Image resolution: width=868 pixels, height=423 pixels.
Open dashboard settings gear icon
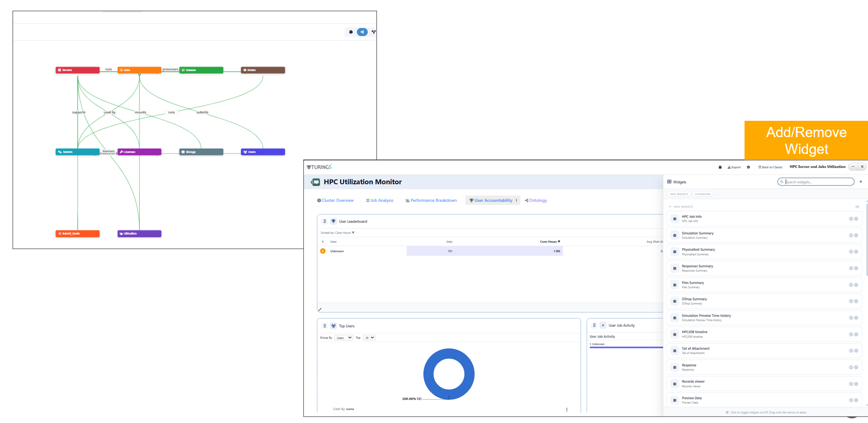[x=748, y=167]
